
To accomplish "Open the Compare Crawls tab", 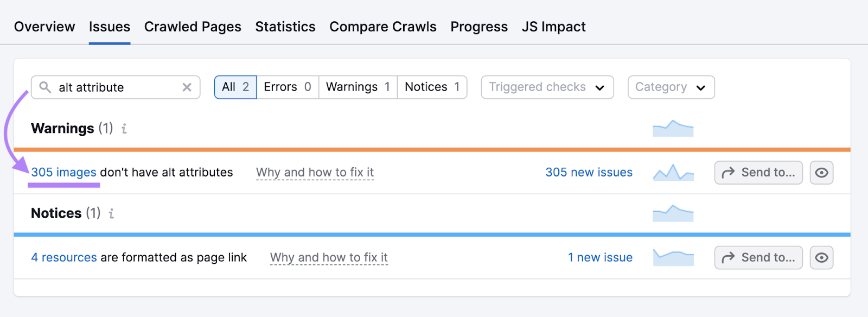I will click(383, 26).
